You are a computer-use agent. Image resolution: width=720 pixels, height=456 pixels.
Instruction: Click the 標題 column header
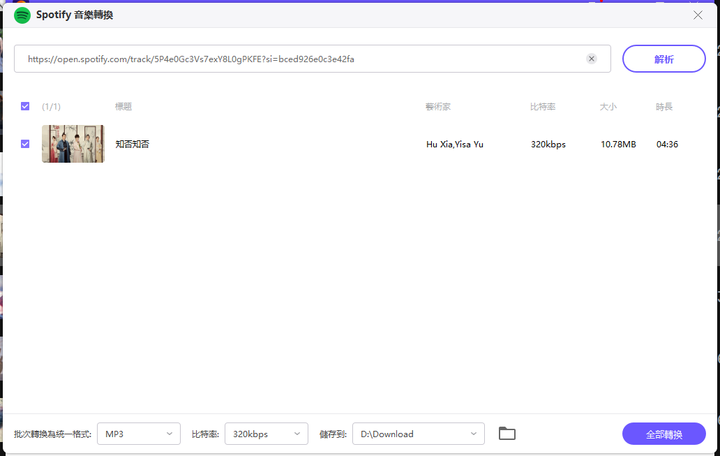tap(124, 107)
